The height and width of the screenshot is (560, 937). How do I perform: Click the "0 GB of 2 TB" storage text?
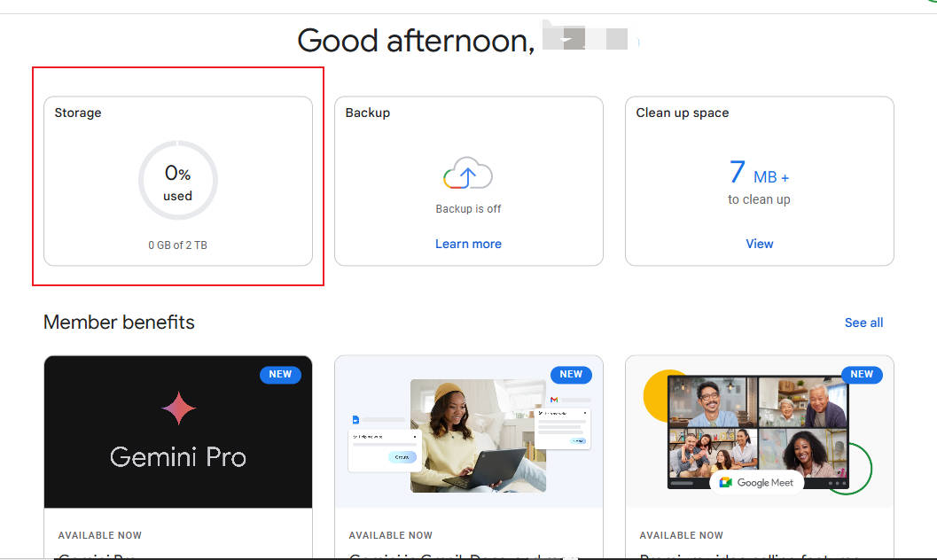(x=177, y=245)
